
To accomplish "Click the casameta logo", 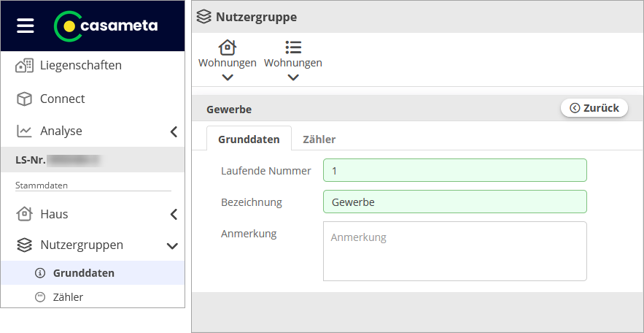I will (106, 26).
